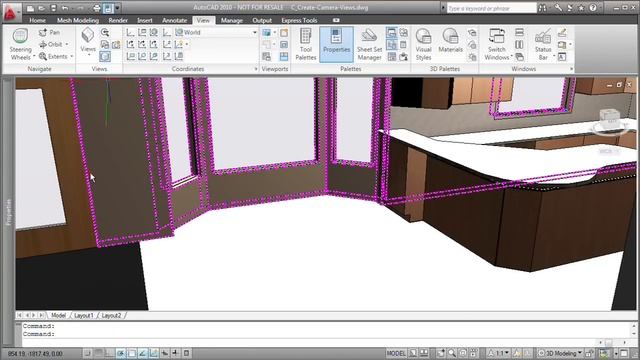Click the wrench communication center icon
The image size is (640, 360).
558,8
